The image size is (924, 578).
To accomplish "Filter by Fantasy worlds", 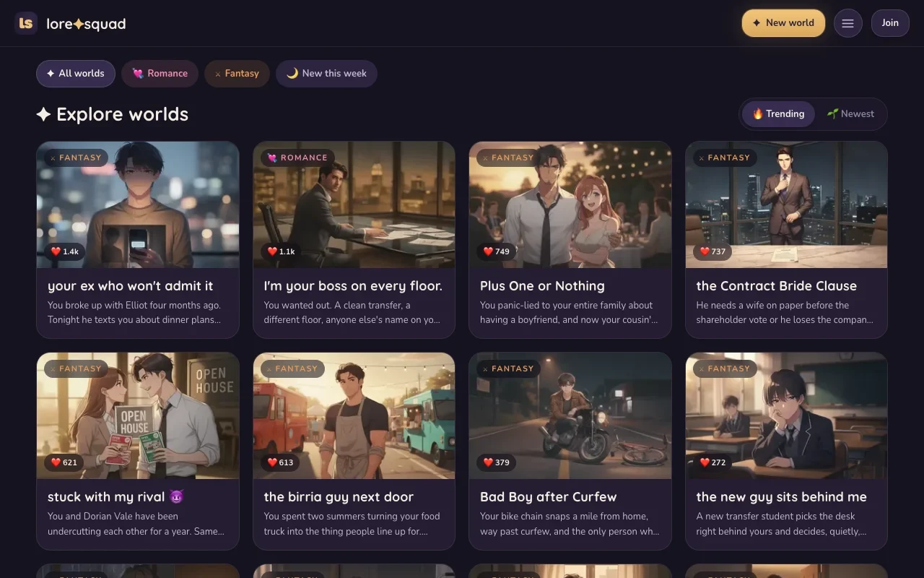I will [237, 74].
